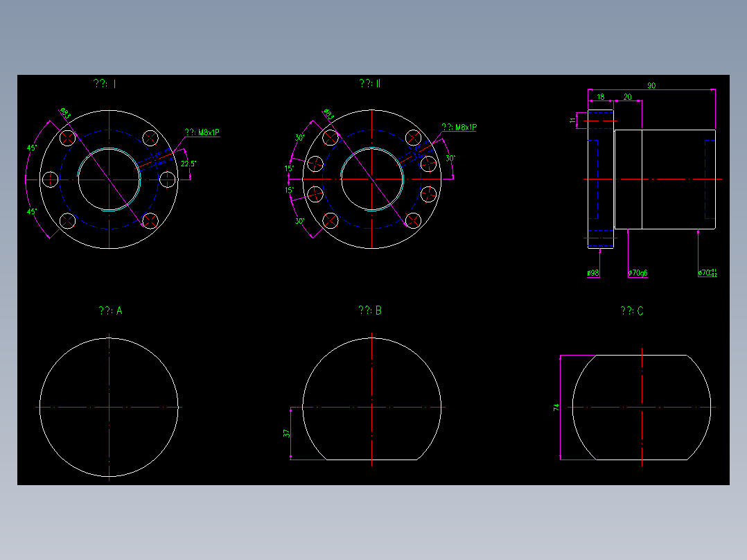The width and height of the screenshot is (747, 560).
Task: Click the ø98 diameter dimension
Action: pyautogui.click(x=592, y=273)
